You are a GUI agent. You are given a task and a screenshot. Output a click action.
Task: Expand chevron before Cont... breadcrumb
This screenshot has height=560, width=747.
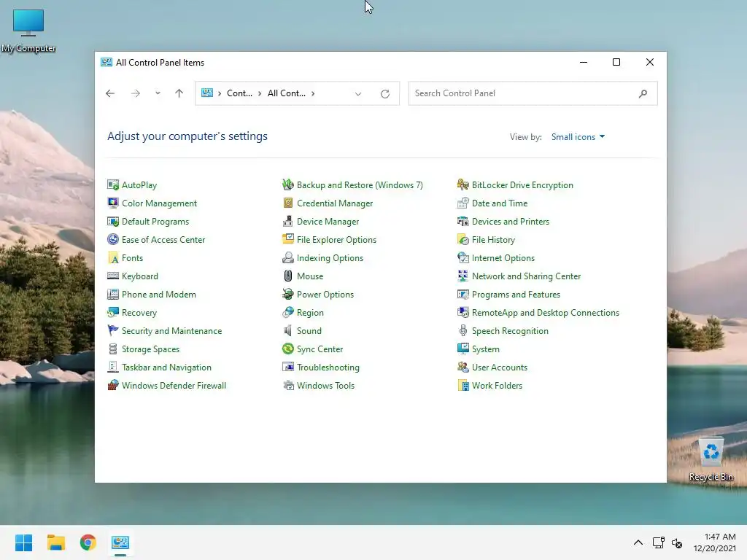[x=220, y=93]
